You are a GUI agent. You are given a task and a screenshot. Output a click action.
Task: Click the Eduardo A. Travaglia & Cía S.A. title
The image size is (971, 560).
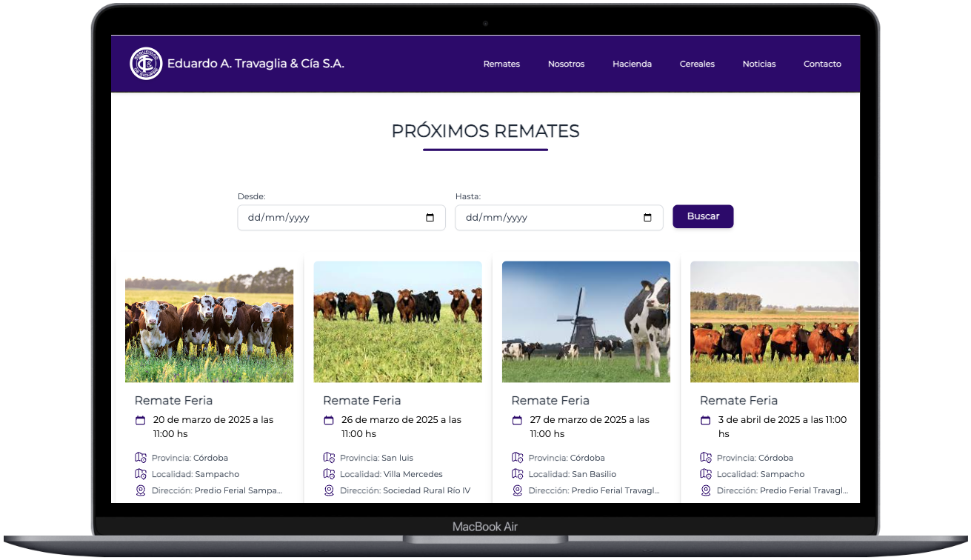tap(256, 64)
